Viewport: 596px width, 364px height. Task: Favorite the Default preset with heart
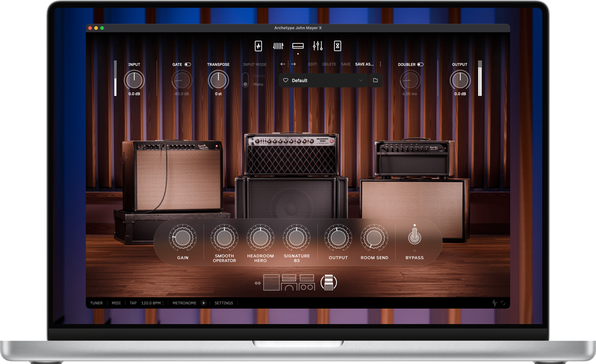[285, 80]
